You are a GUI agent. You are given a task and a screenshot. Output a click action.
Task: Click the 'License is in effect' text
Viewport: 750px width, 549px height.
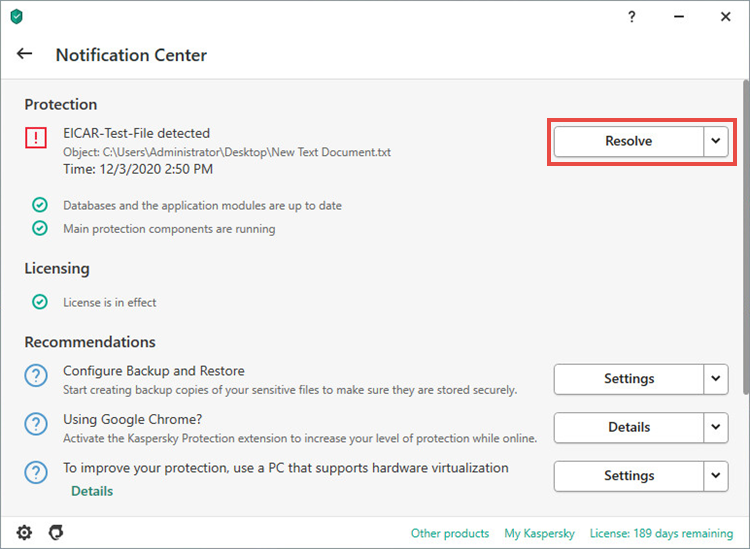[110, 302]
